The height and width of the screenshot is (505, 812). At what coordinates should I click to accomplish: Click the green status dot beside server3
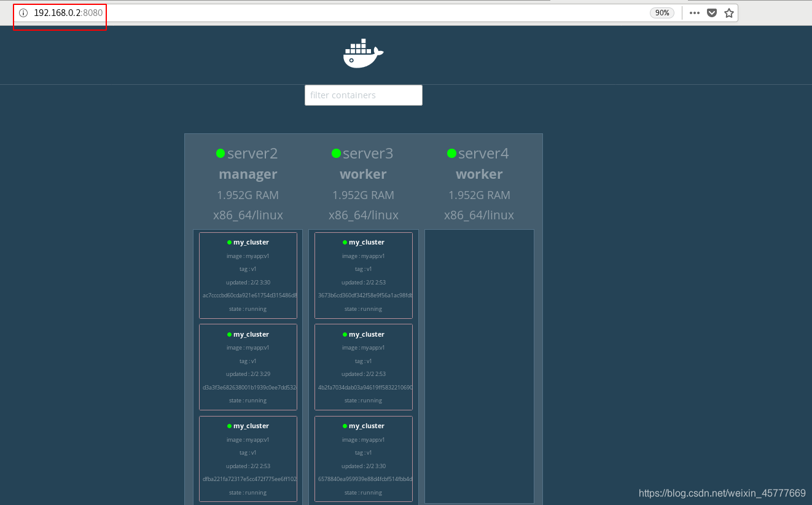[x=336, y=153]
